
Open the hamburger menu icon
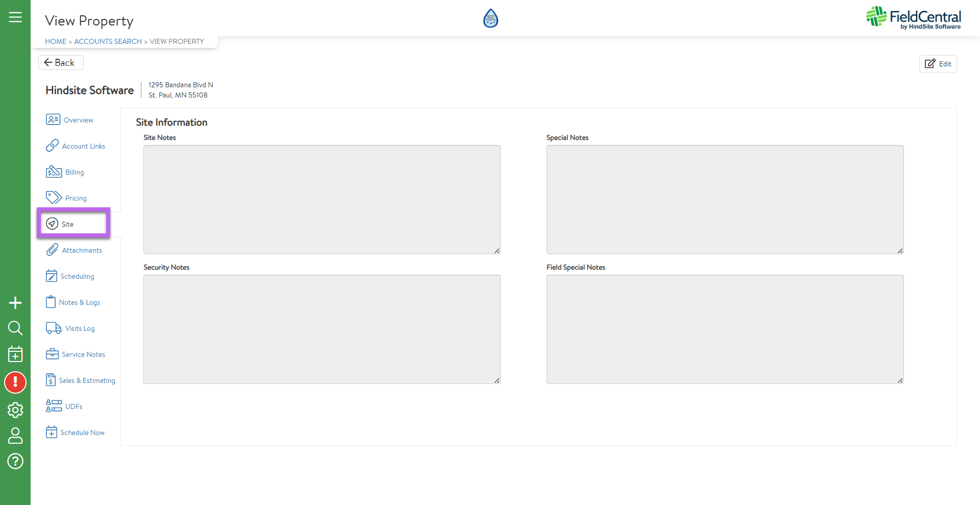(15, 17)
